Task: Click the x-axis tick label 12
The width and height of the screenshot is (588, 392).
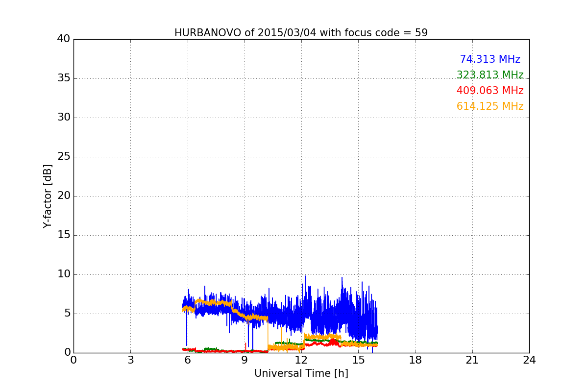Action: click(301, 360)
